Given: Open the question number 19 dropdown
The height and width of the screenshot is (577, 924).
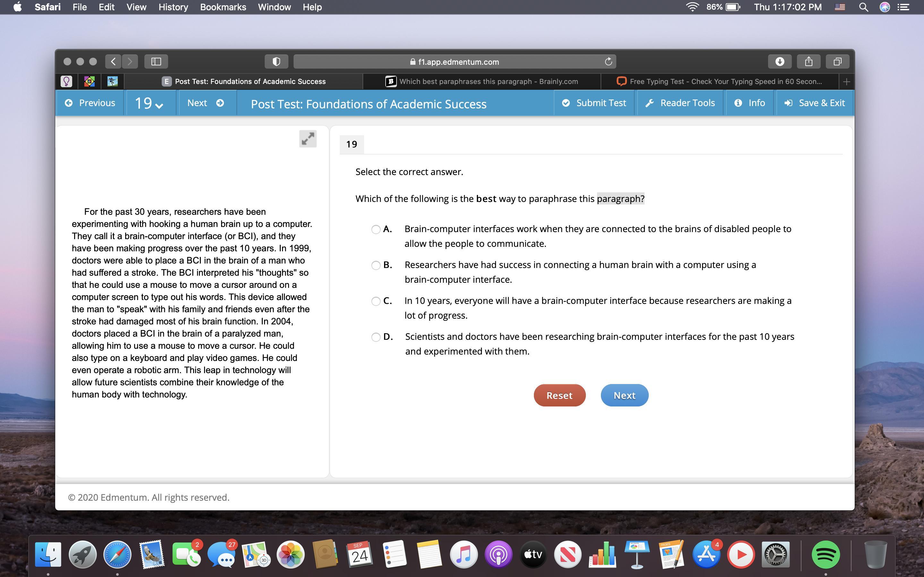Looking at the screenshot, I should tap(149, 104).
